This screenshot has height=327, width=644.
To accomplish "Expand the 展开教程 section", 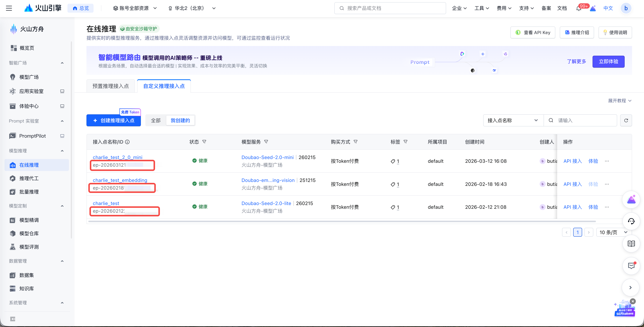I will point(620,101).
